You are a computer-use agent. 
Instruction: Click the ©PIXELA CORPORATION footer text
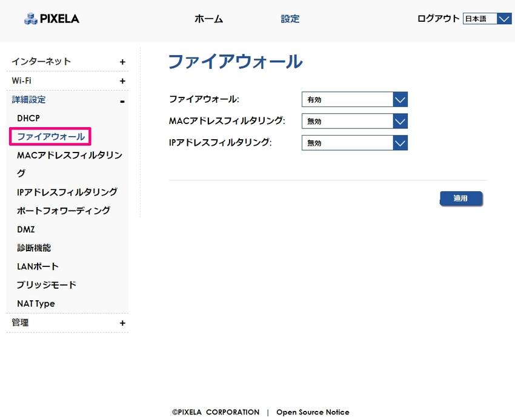[x=216, y=412]
